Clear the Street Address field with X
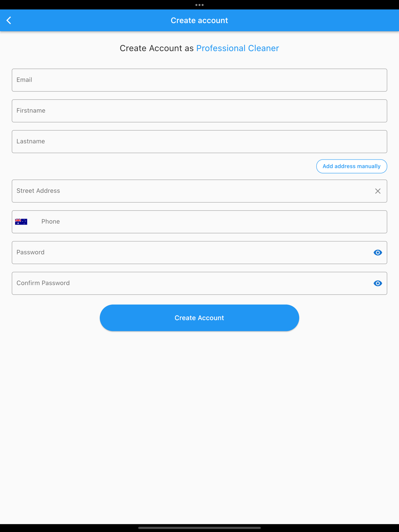The image size is (399, 532). tap(377, 191)
